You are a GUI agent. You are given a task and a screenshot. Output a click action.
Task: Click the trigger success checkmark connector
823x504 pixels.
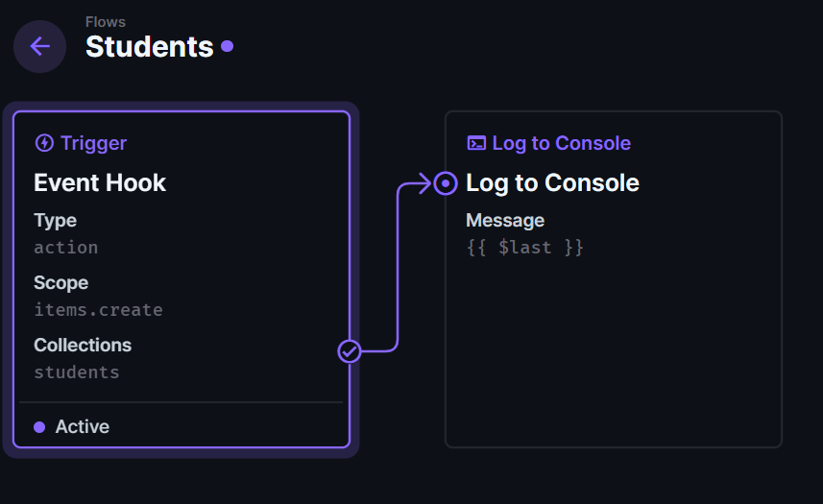pos(349,351)
